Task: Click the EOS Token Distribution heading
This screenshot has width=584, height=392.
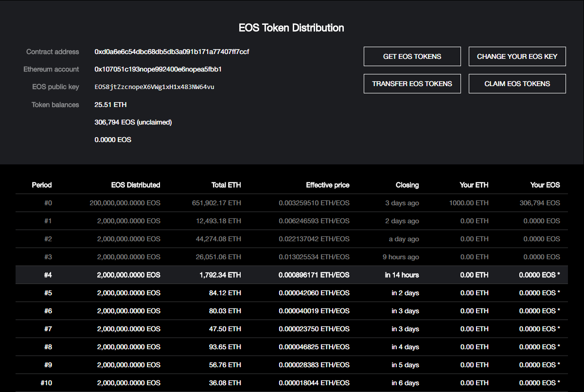Action: pos(291,28)
